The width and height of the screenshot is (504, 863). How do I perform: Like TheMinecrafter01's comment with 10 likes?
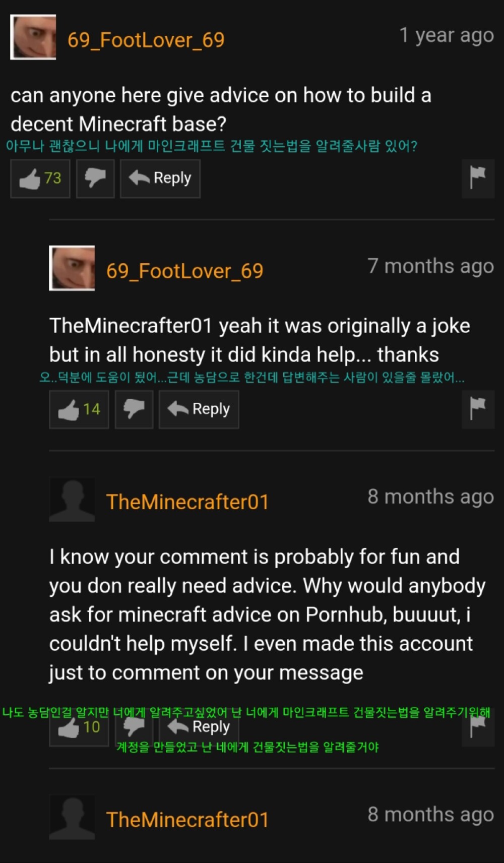click(x=79, y=727)
